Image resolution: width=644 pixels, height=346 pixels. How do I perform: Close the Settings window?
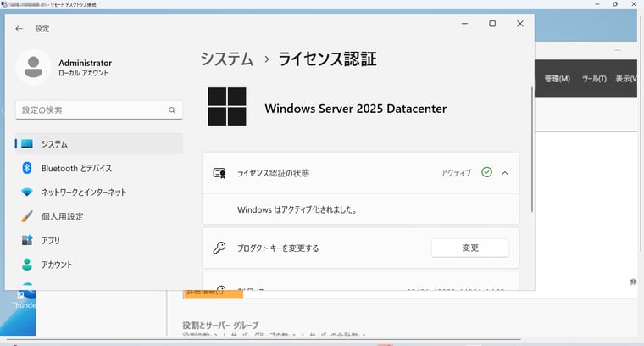click(520, 24)
